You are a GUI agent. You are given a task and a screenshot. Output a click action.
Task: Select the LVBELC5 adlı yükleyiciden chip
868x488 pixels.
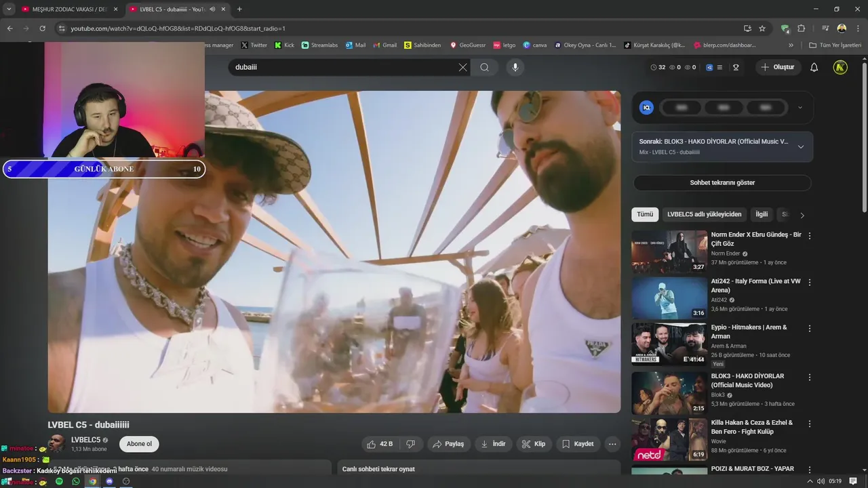coord(704,214)
